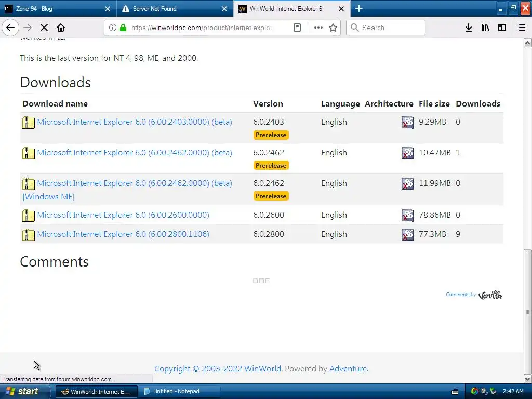Click zip icon for 6.00.2403.0000 beta download

(x=29, y=123)
